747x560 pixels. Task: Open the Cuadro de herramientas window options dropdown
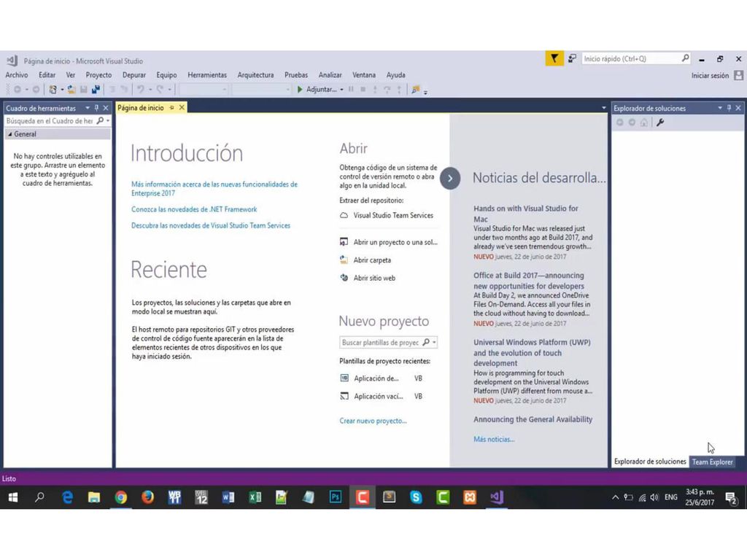coord(88,108)
